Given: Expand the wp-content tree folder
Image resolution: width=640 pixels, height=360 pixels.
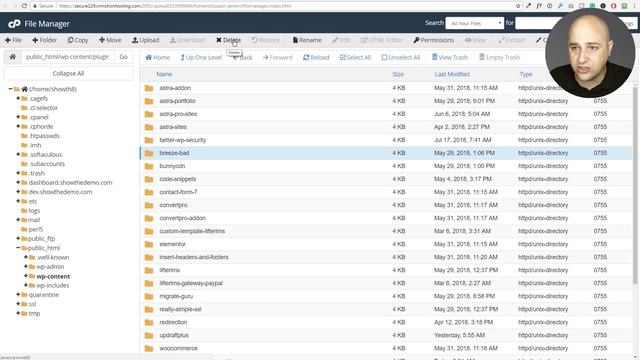Looking at the screenshot, I should click(x=26, y=276).
